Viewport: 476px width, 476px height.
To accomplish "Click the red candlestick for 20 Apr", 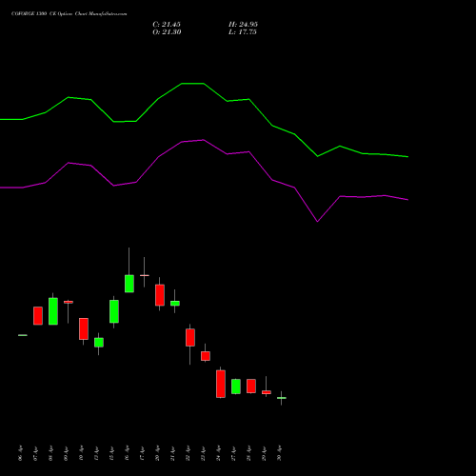I will [160, 295].
